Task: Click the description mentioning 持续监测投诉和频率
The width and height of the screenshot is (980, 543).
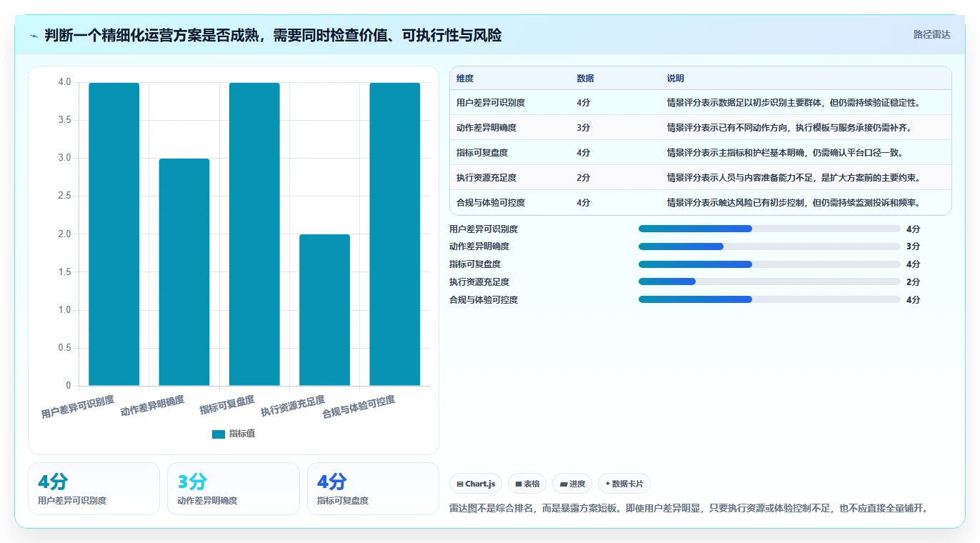Action: (794, 203)
